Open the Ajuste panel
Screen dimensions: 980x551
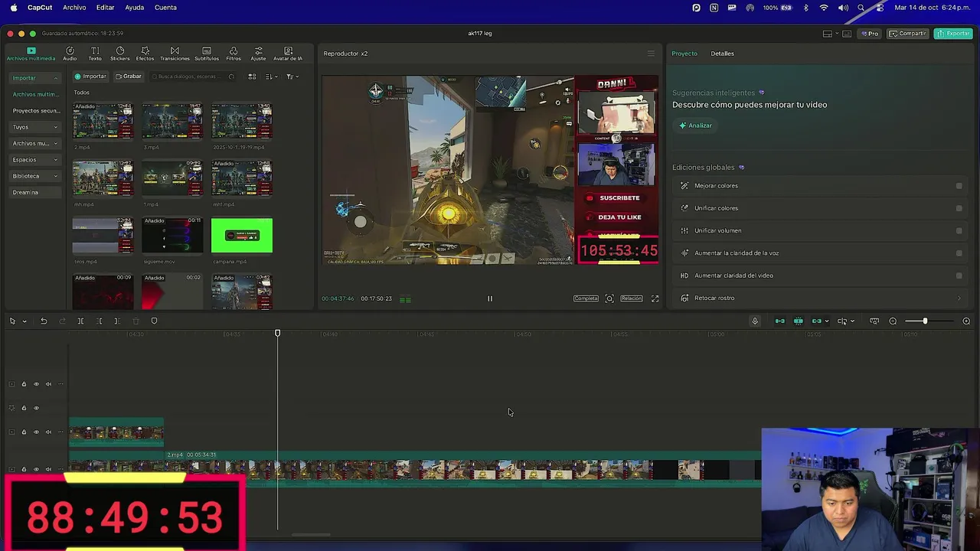[258, 54]
